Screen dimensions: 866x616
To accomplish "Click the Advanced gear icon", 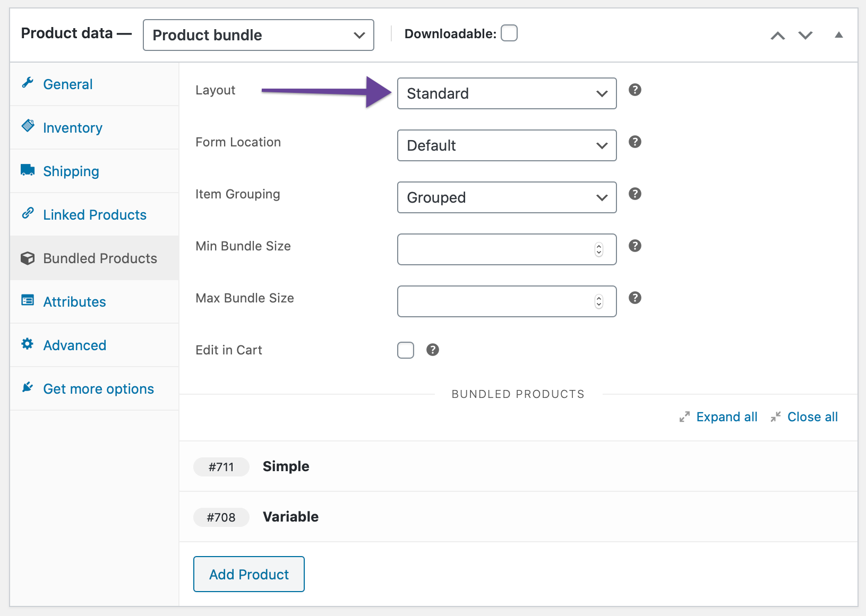I will tap(28, 344).
